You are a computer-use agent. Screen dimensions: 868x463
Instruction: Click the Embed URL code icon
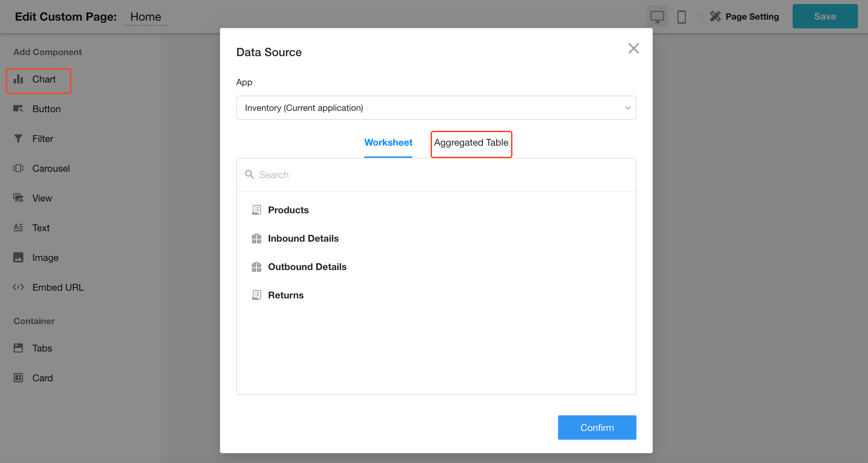[18, 287]
